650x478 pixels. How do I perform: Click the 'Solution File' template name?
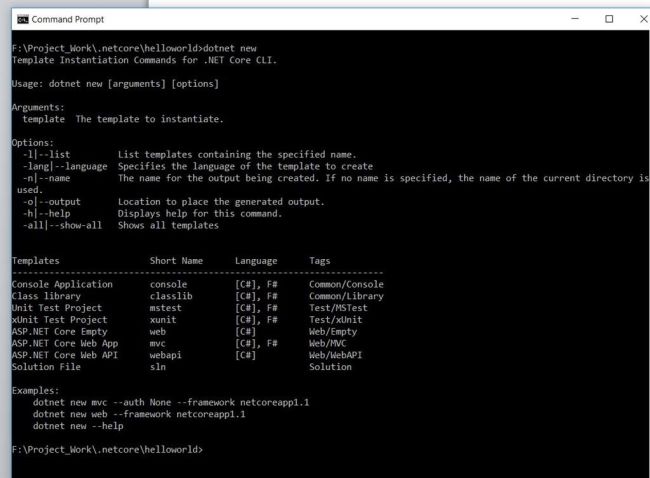[46, 367]
